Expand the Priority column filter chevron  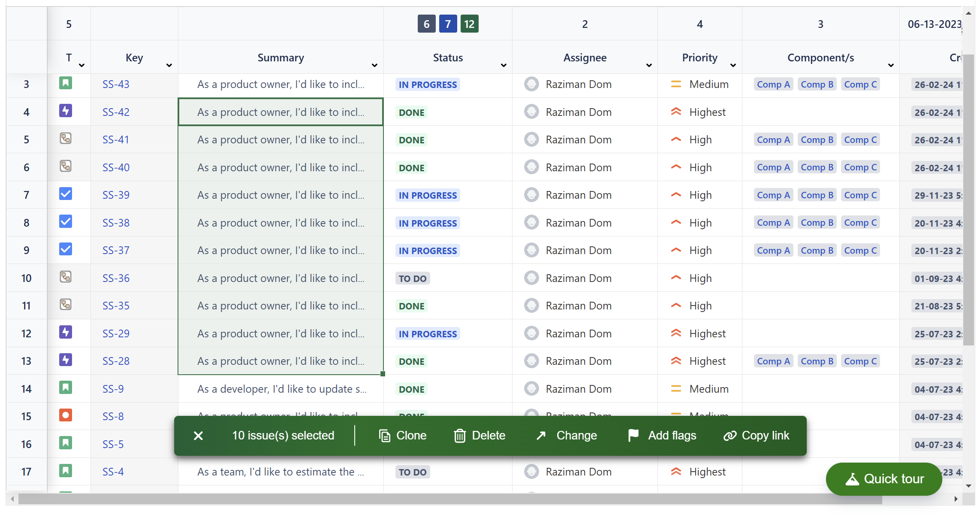tap(733, 65)
